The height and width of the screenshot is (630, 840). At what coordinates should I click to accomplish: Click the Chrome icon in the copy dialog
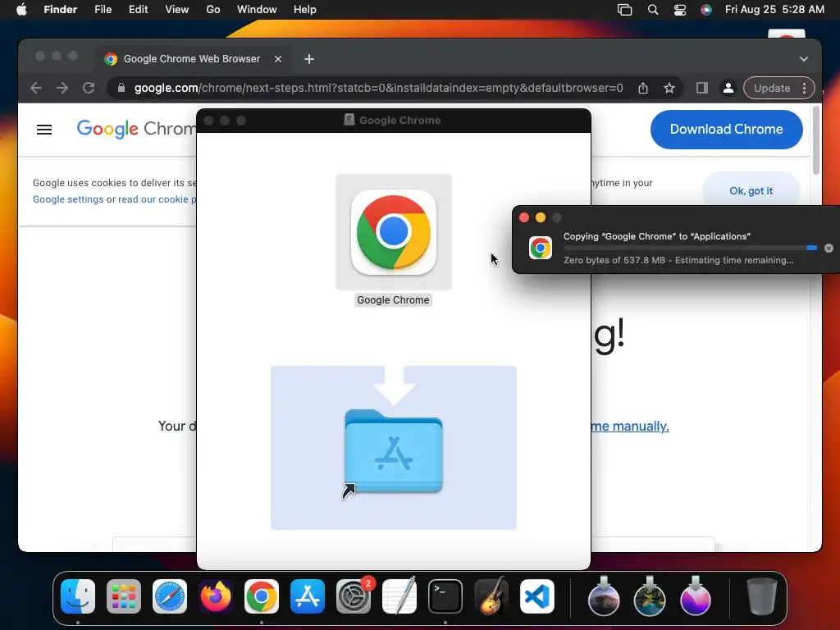pyautogui.click(x=540, y=248)
